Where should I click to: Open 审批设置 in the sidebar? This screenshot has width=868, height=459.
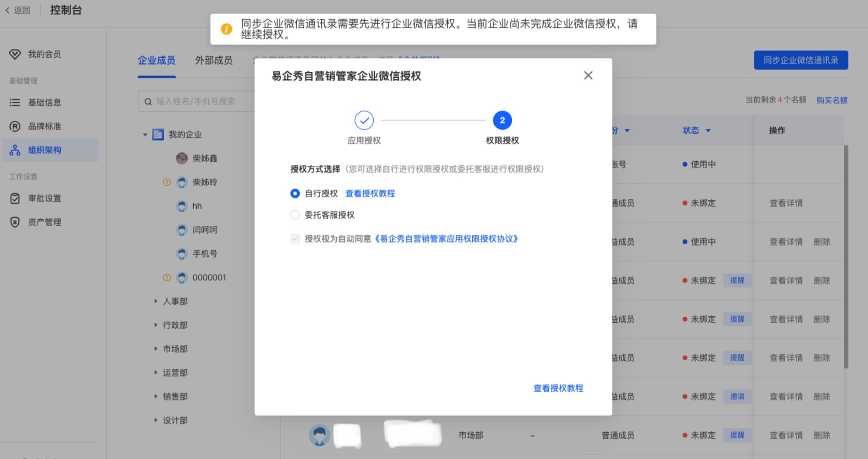[x=44, y=198]
